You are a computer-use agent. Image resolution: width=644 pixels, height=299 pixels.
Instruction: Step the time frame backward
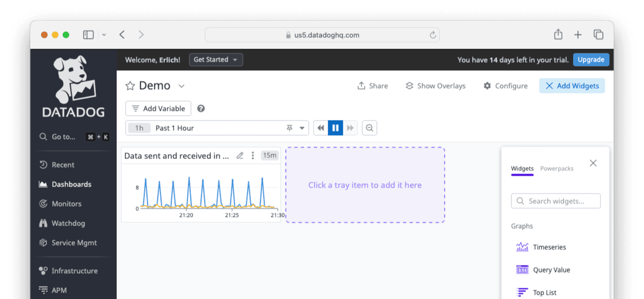point(321,128)
